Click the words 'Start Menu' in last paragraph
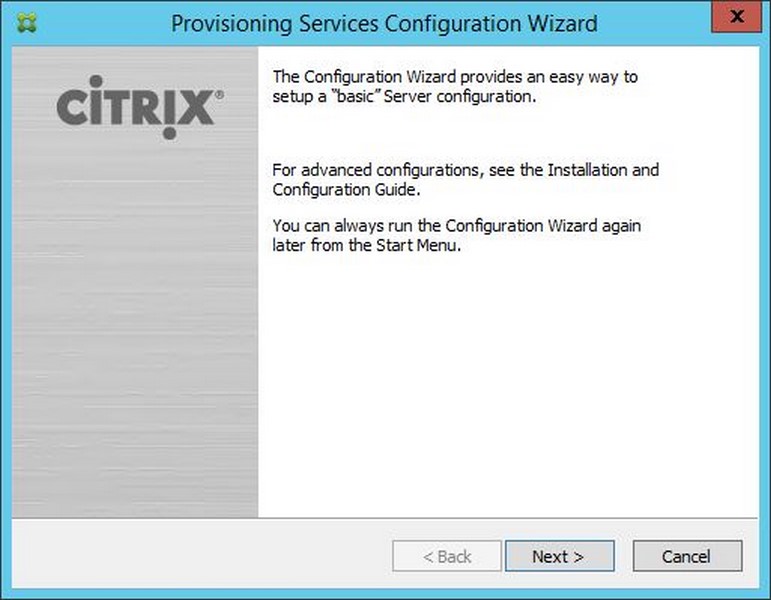Viewport: 771px width, 600px height. point(418,245)
